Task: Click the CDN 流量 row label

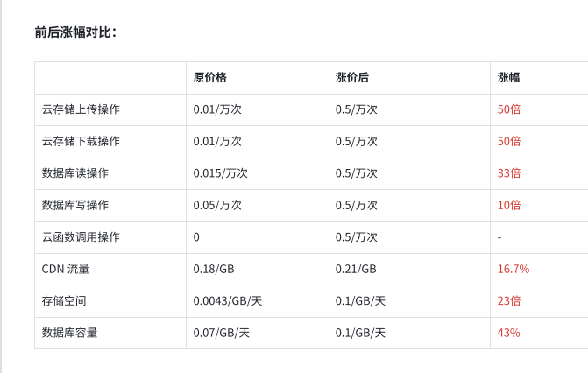Action: click(65, 269)
